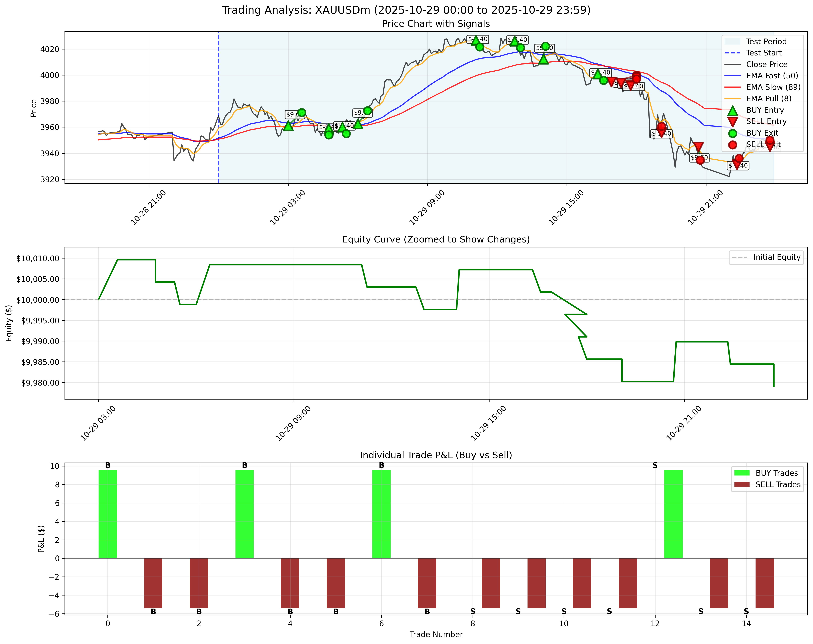The height and width of the screenshot is (644, 813).
Task: Click the Test Period shaded swatch in legend
Action: [x=732, y=41]
